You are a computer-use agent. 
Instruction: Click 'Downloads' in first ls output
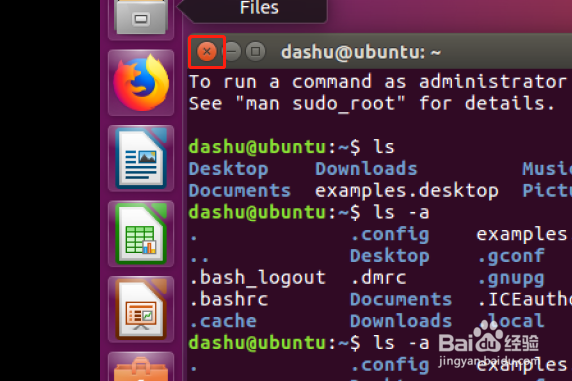[366, 169]
